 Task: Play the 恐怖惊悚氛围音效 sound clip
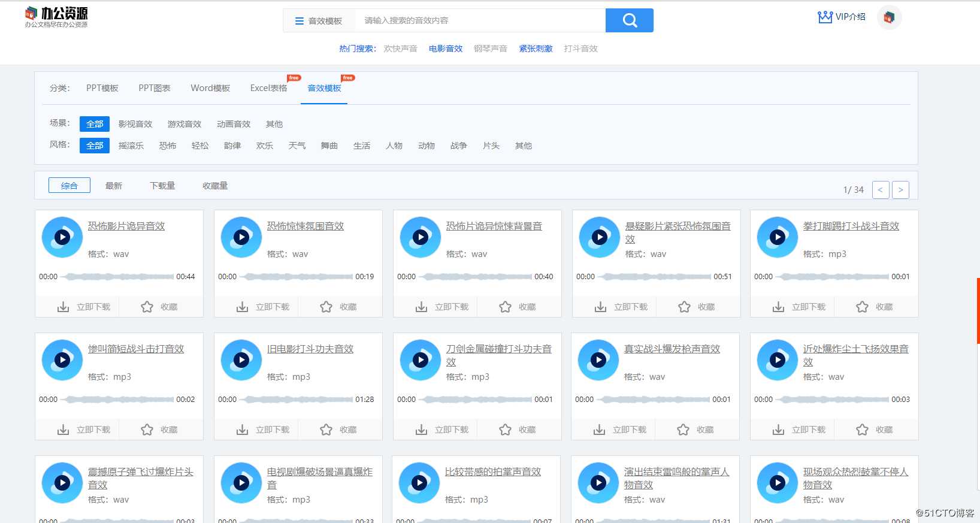click(241, 237)
